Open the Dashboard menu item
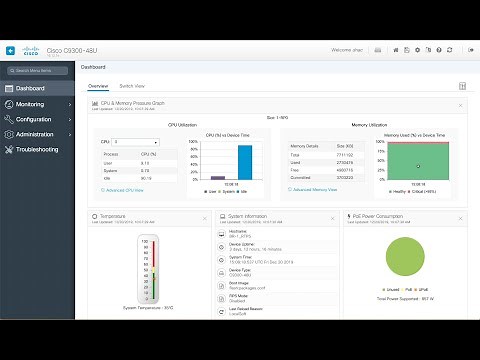This screenshot has width=480, height=360. click(37, 88)
